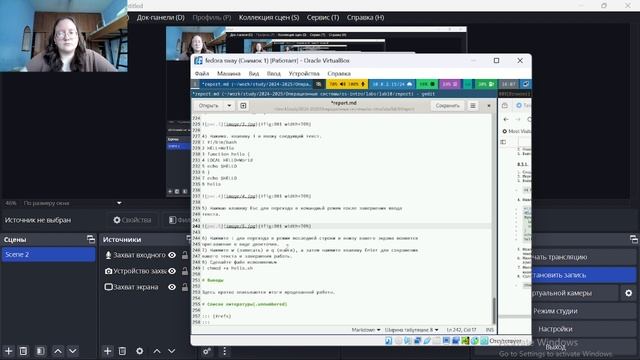
Task: Open virtual camera settings gear
Action: pos(629,293)
